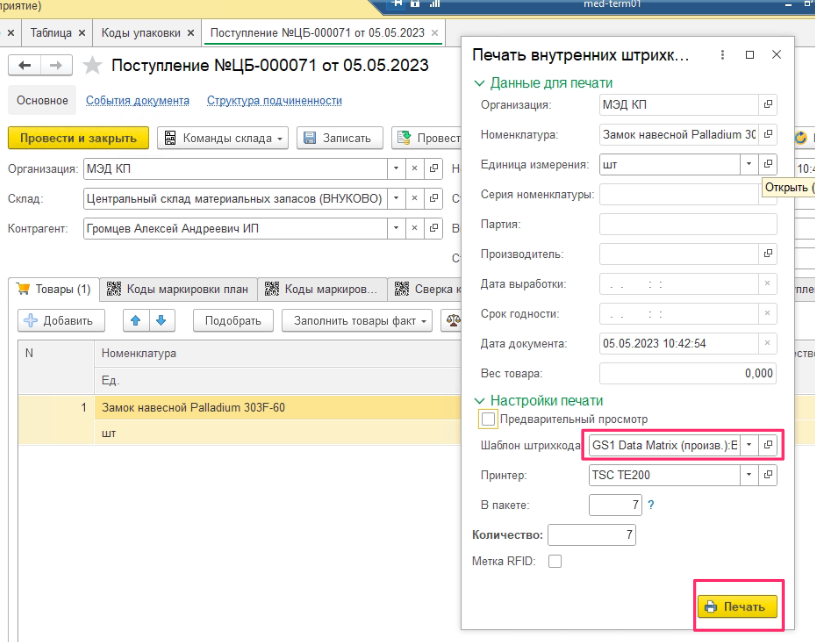Close the Таблица tab
The width and height of the screenshot is (815, 642).
[x=82, y=33]
